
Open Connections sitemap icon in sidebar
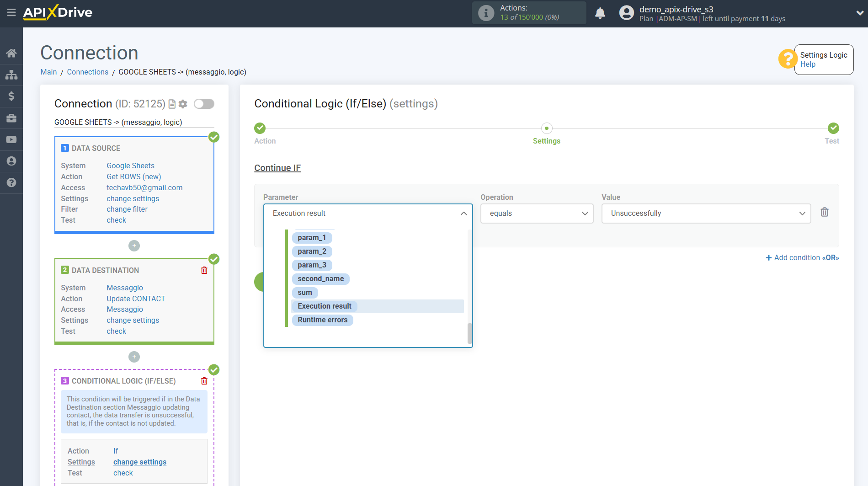coord(11,75)
